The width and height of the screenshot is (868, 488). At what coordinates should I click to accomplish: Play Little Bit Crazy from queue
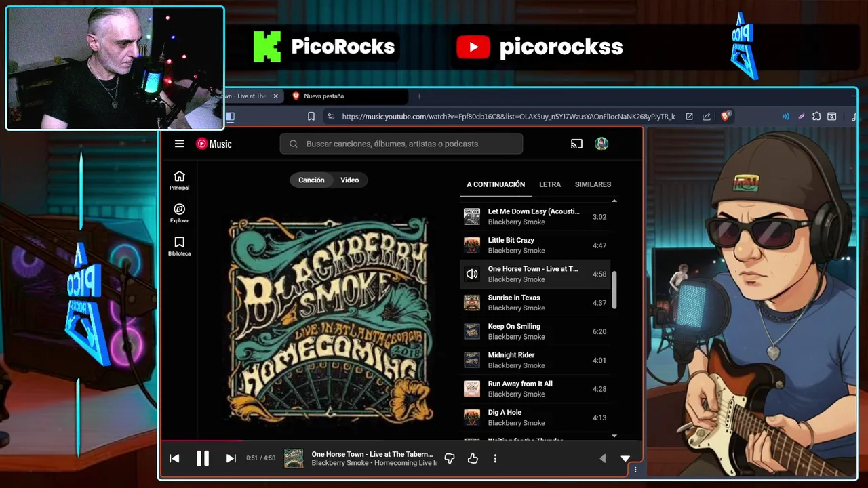pos(534,245)
